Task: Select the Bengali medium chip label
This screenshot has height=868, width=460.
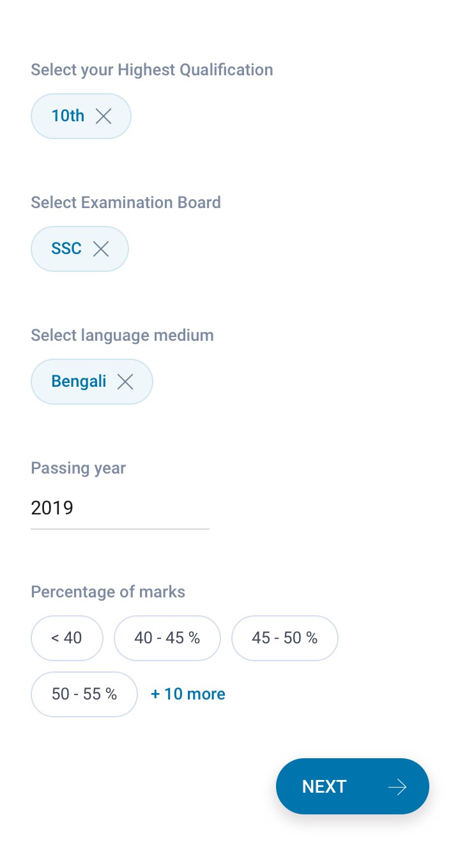Action: [79, 382]
